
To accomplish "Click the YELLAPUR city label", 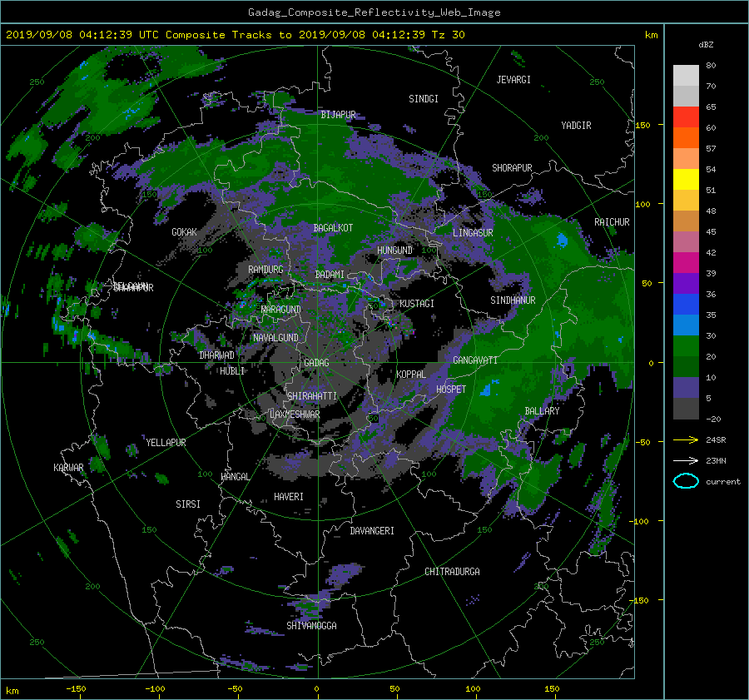I will (166, 443).
